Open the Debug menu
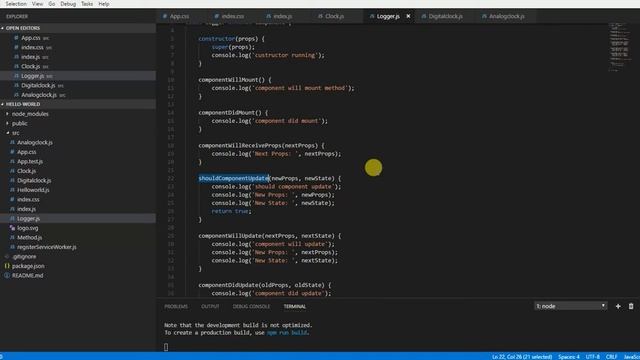The width and height of the screenshot is (640, 360). (x=68, y=4)
